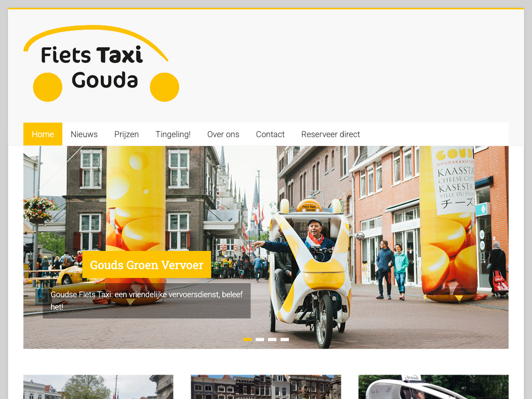Click the Gouds Groen Vervoer slide title
The image size is (532, 399).
coord(147,265)
